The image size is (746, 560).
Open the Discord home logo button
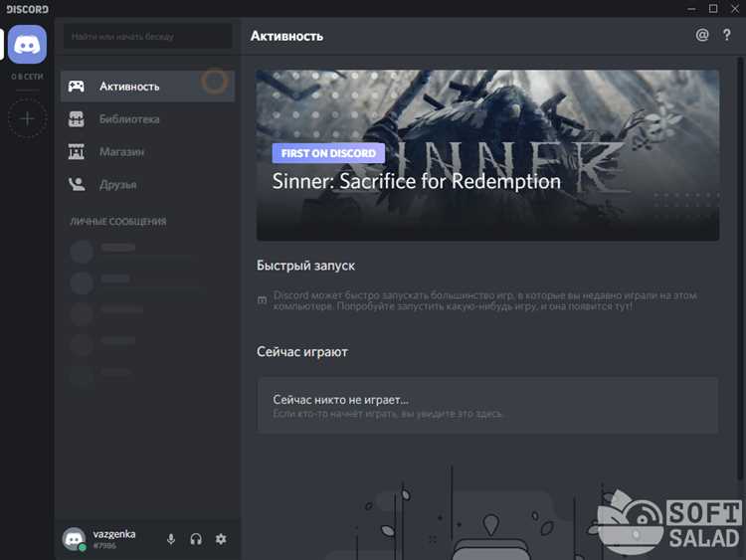tap(27, 44)
